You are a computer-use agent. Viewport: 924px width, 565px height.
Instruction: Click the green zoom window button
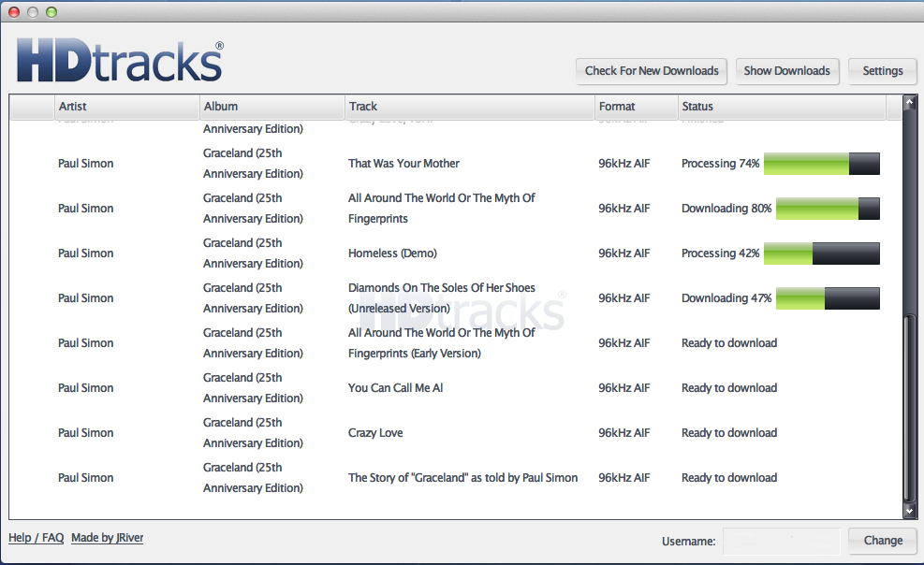pos(51,12)
